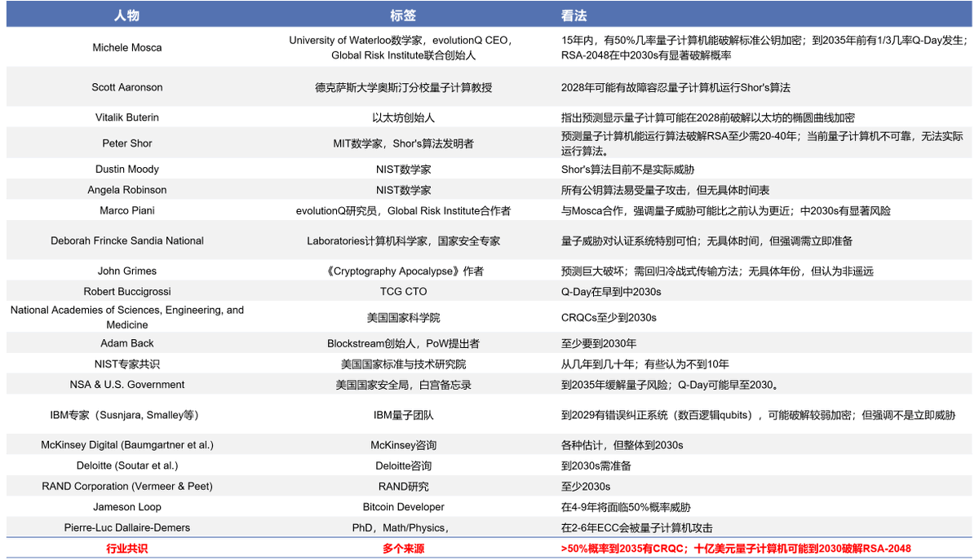The image size is (979, 560).
Task: Click the red 行业共识 cell
Action: point(127,548)
